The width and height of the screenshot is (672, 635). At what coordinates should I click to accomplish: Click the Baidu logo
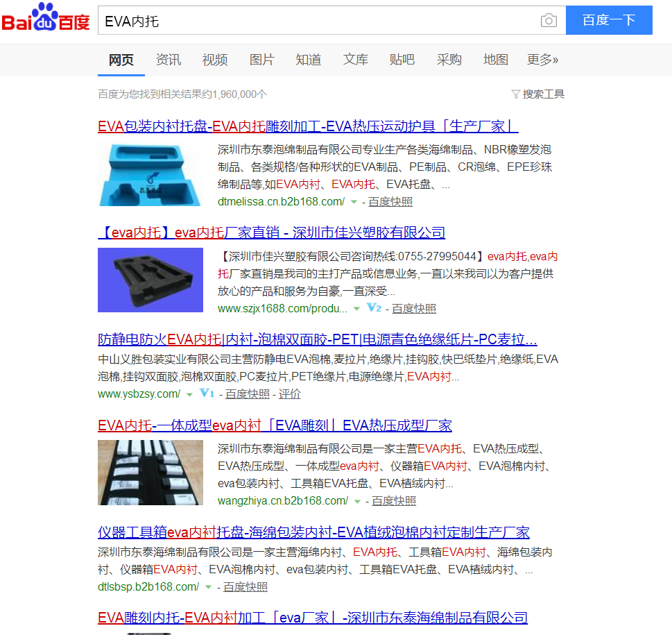46,18
